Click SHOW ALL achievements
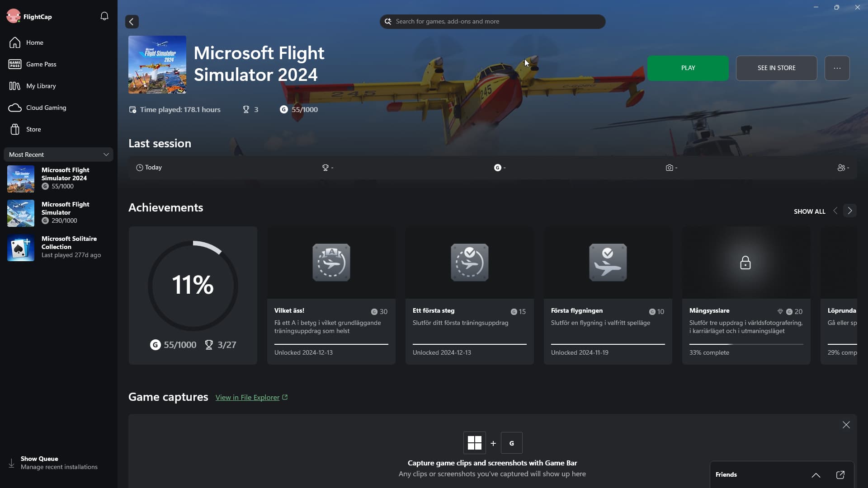 point(809,211)
